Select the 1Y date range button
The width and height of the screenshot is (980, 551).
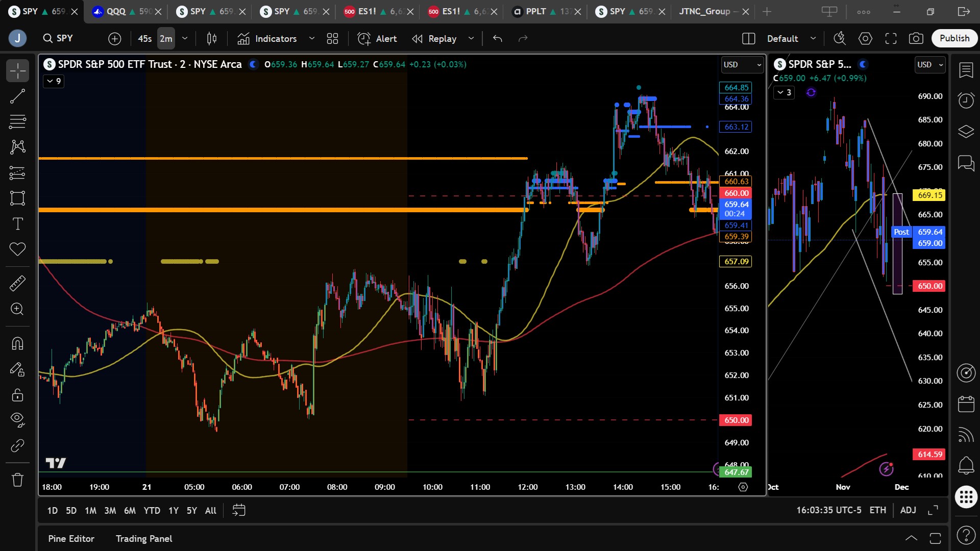click(x=174, y=511)
